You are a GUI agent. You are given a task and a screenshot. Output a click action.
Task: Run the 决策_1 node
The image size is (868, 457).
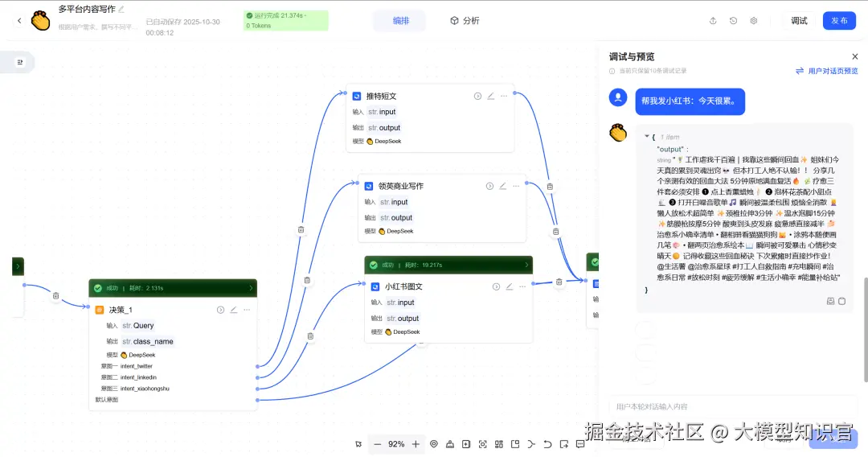[x=220, y=311]
